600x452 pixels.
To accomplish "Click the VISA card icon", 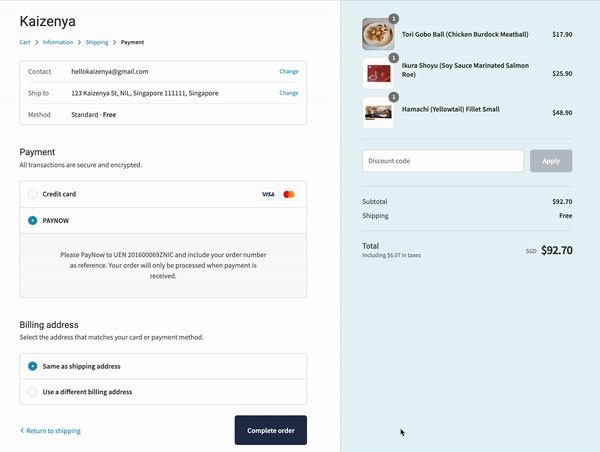I will pos(268,194).
